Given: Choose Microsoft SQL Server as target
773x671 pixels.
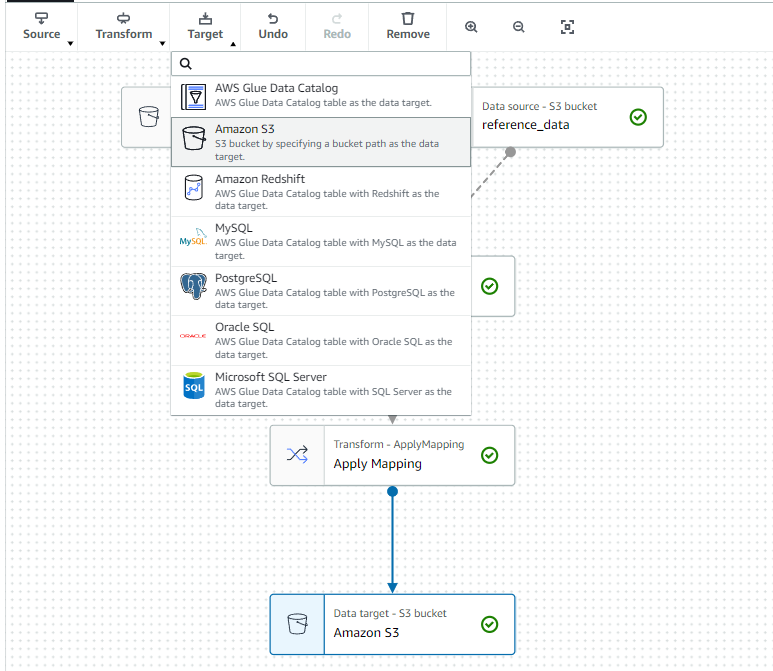Looking at the screenshot, I should pos(321,390).
